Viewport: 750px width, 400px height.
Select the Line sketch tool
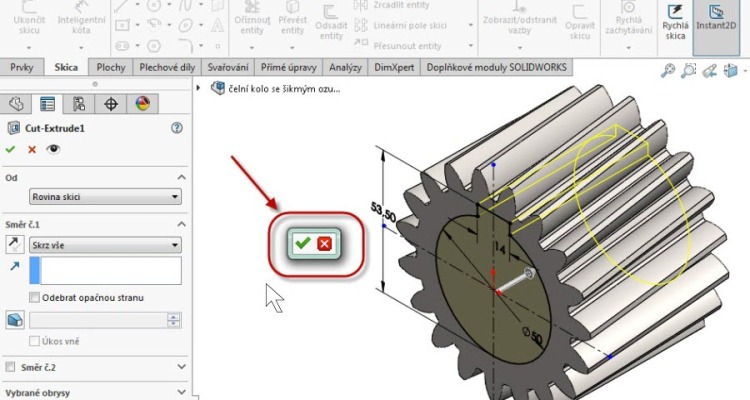tap(121, 5)
